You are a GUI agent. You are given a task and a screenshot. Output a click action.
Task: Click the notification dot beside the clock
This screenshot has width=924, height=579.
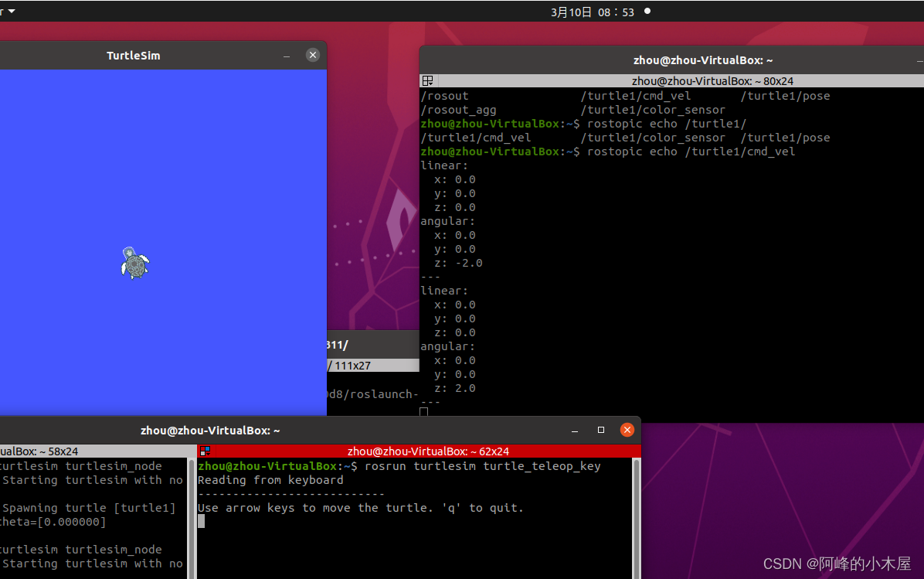647,11
